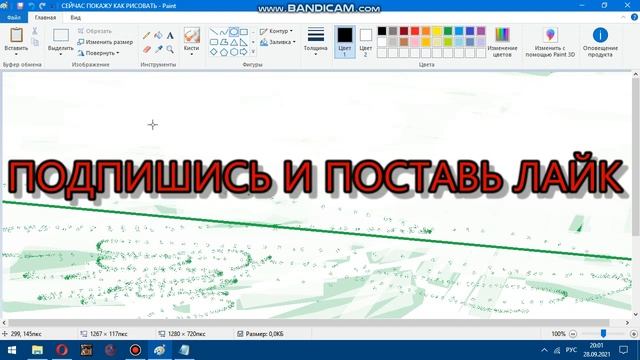Click zoom in plus button
Viewport: 640px width, 360px height.
pyautogui.click(x=634, y=334)
